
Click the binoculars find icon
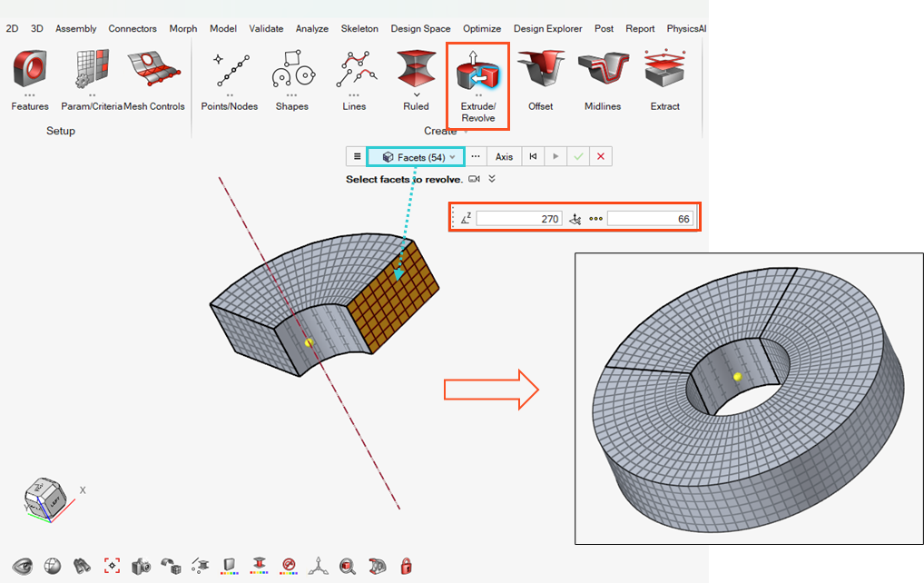coord(82,567)
